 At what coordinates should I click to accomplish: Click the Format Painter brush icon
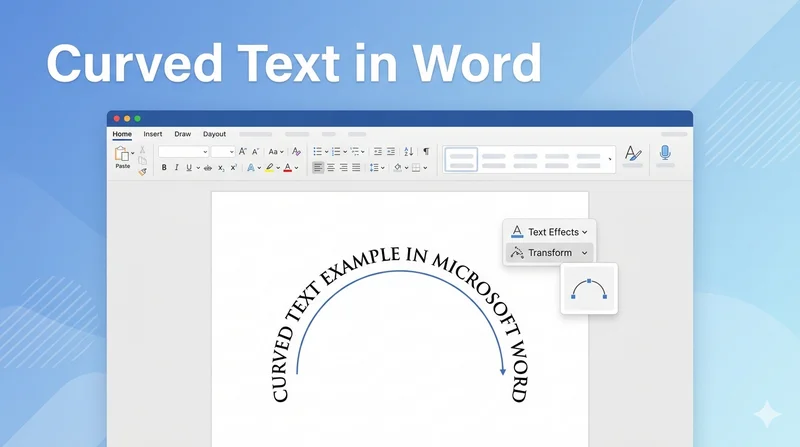(x=142, y=171)
